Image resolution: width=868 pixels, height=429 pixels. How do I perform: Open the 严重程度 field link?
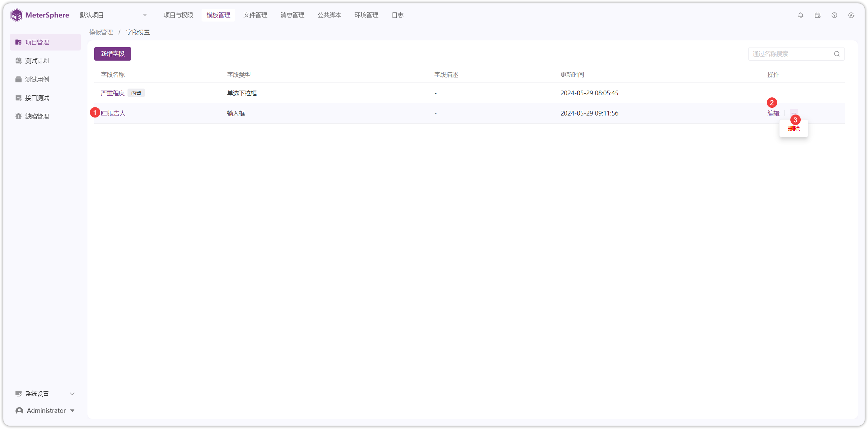[x=113, y=93]
